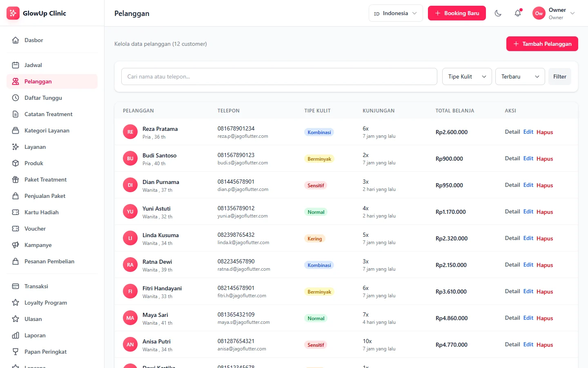Click the RE avatar of Reza Pratama
The width and height of the screenshot is (588, 368).
(x=130, y=132)
